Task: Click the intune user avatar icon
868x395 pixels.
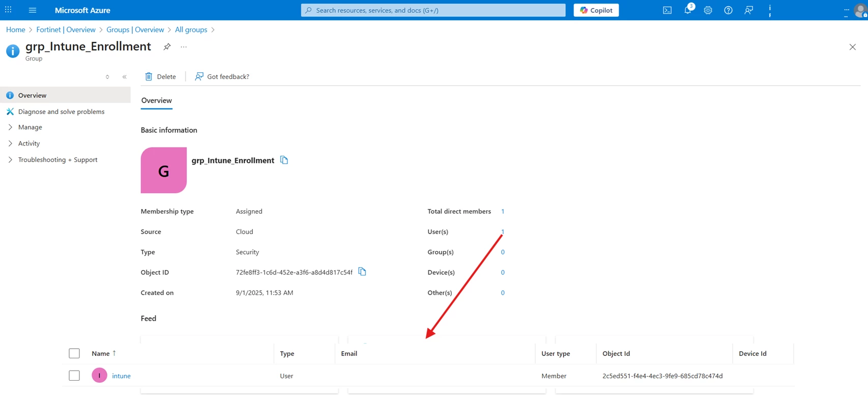Action: pyautogui.click(x=99, y=376)
